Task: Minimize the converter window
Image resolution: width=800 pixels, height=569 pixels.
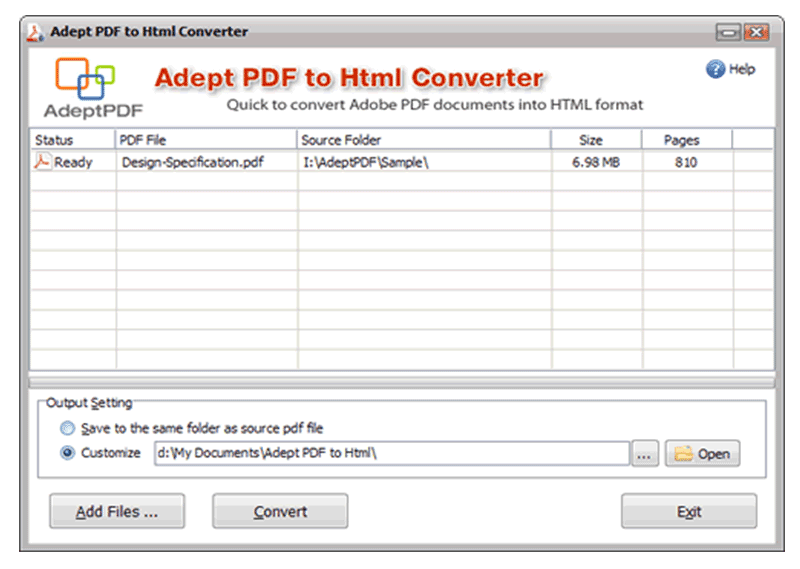Action: click(x=728, y=33)
